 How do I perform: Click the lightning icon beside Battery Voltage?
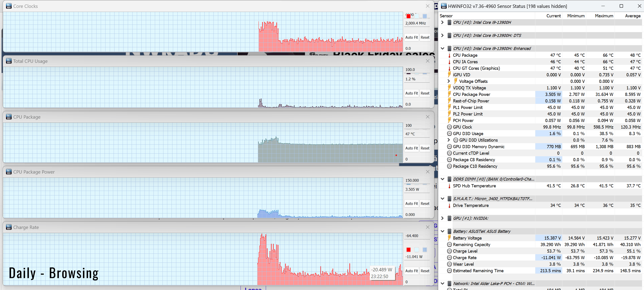tap(449, 238)
